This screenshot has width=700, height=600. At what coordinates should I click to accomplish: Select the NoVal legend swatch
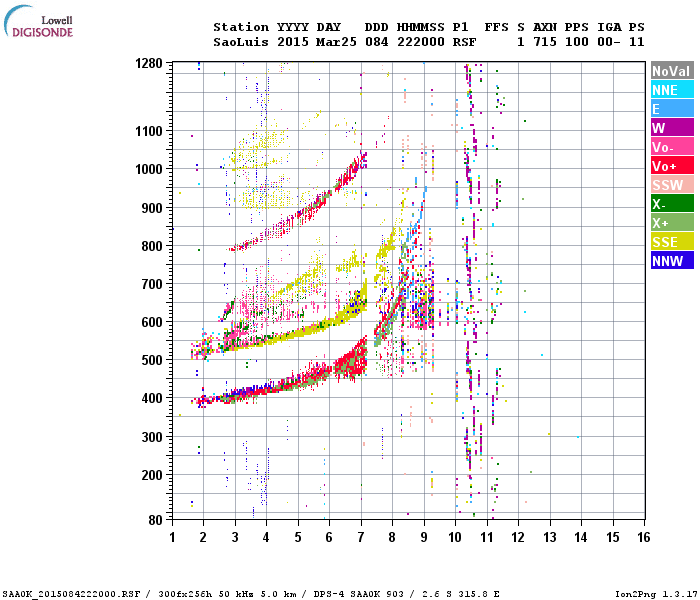(x=672, y=71)
